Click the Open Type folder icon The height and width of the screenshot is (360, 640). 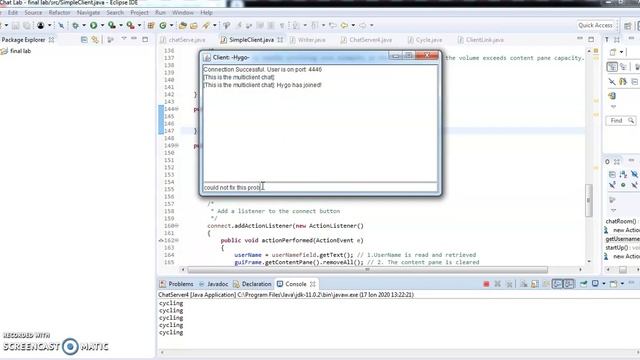183,25
